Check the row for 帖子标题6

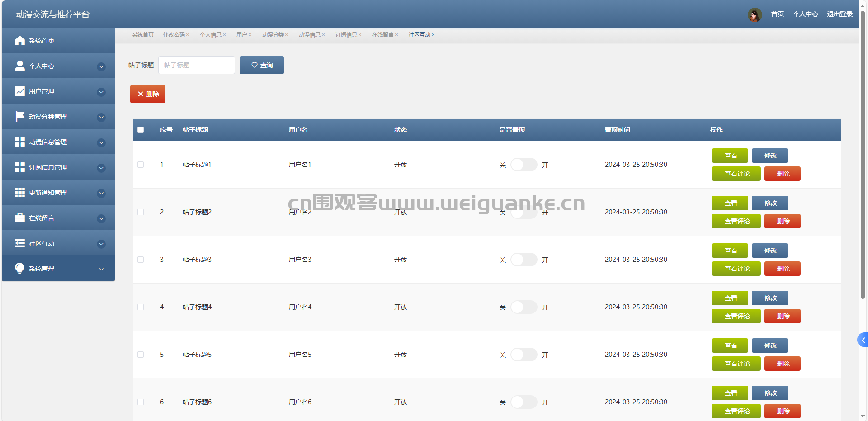tap(141, 402)
